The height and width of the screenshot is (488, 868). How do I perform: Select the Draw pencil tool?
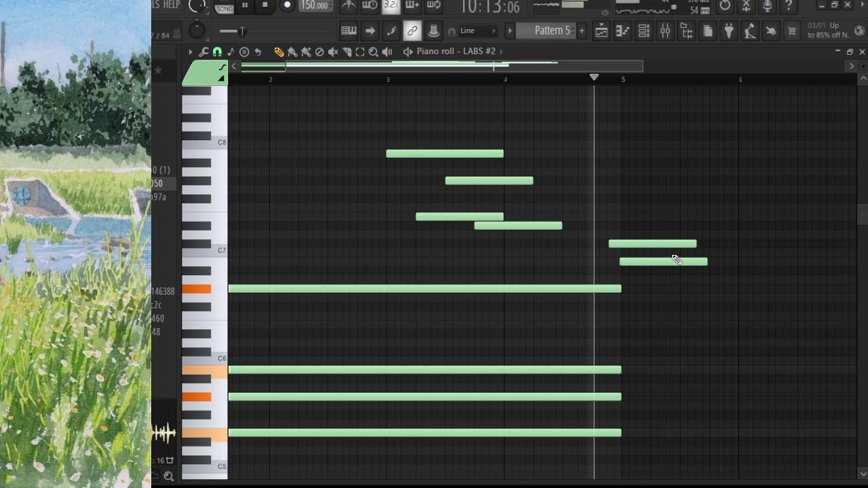pos(279,52)
